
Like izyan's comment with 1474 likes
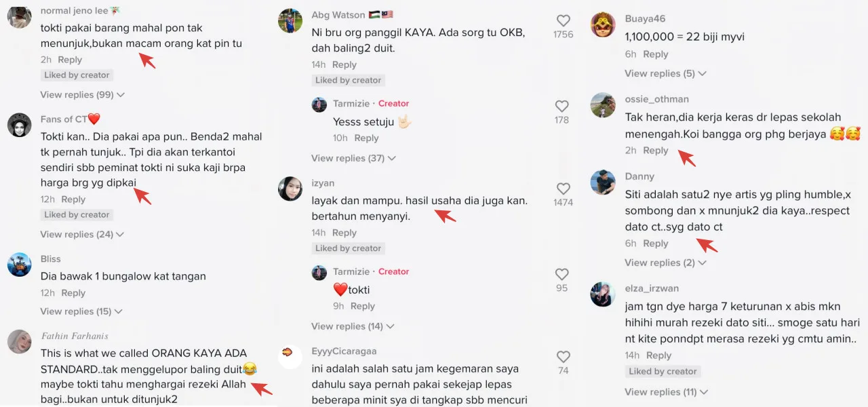point(563,189)
